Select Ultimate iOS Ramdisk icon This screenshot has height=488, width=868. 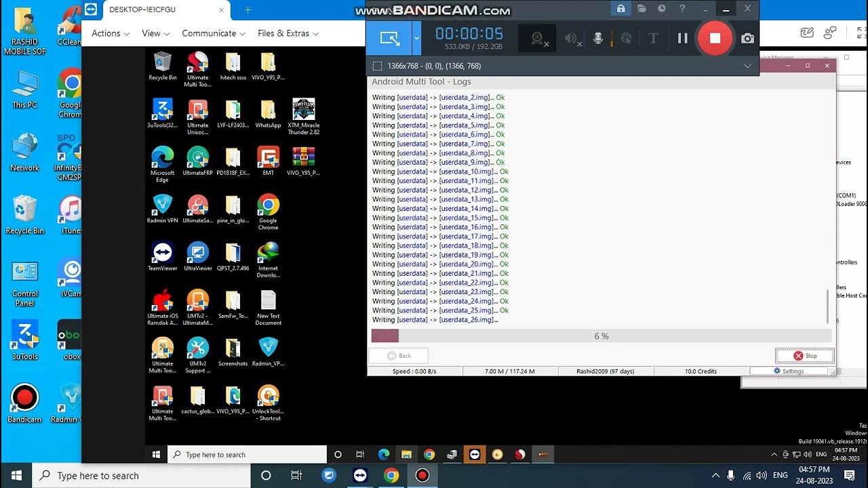click(163, 308)
